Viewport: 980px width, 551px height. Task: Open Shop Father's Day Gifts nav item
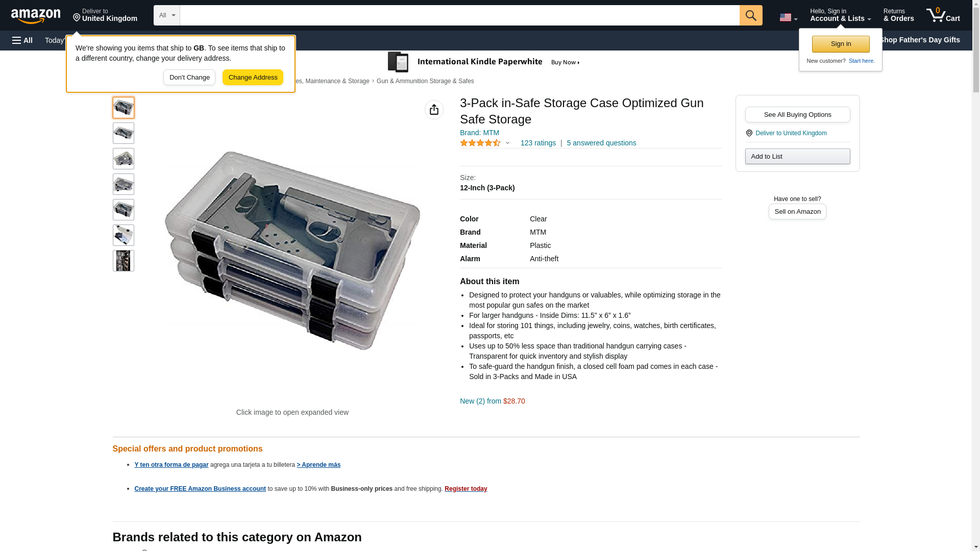click(x=919, y=40)
